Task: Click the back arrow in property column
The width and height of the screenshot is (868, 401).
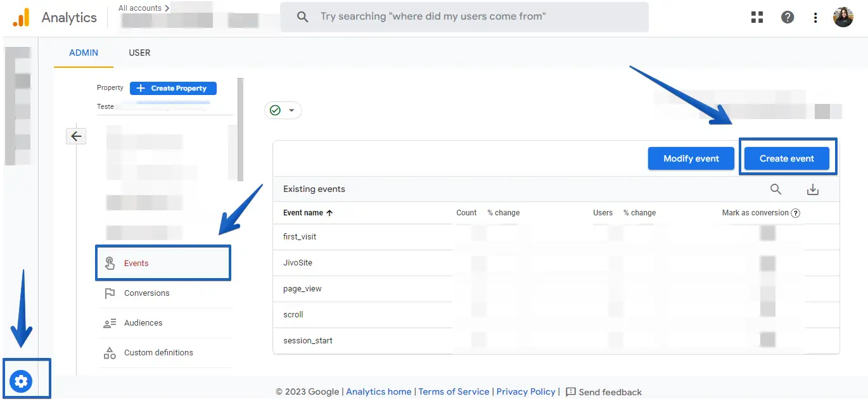Action: point(76,136)
